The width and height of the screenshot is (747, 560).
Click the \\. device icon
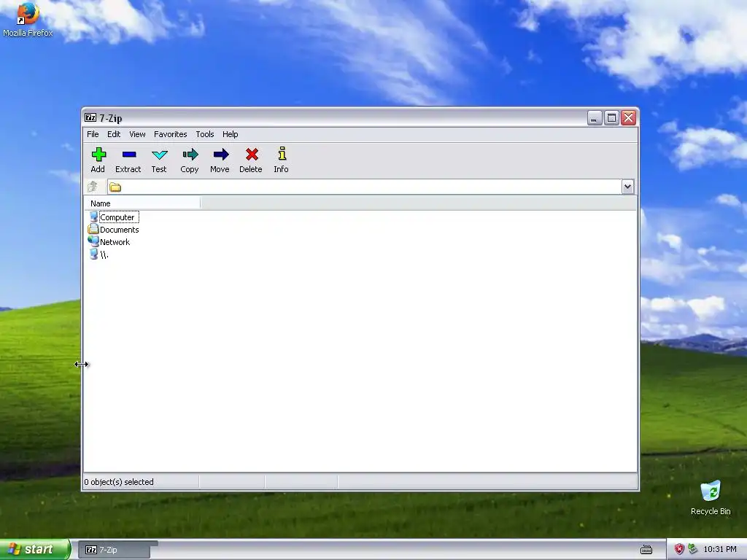(x=94, y=254)
